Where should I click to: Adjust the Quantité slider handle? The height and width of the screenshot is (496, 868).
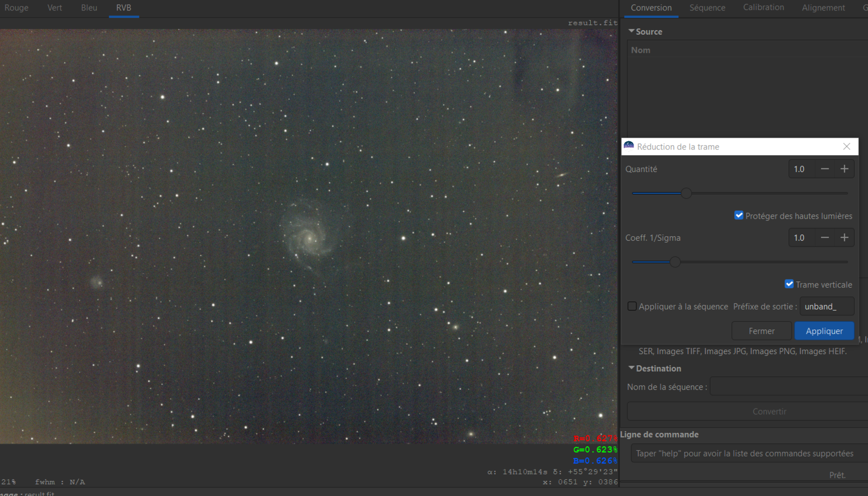coord(686,193)
